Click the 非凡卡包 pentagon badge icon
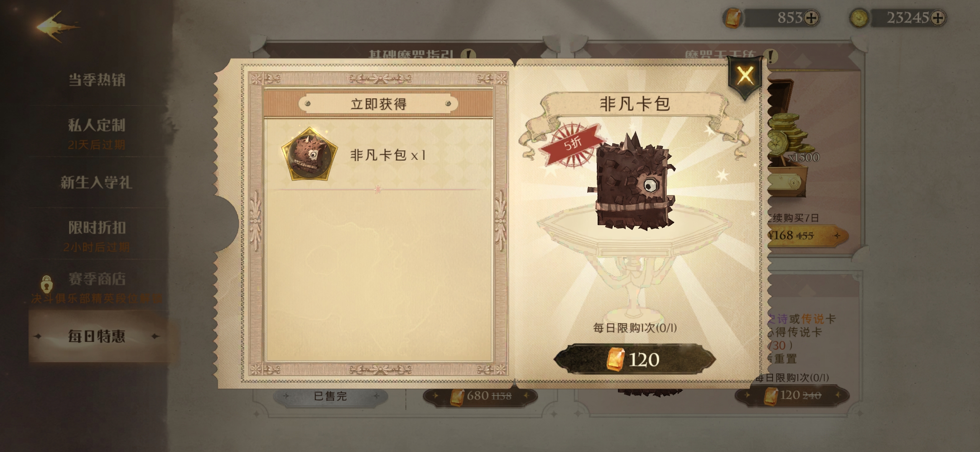Image resolution: width=980 pixels, height=452 pixels. click(x=309, y=154)
